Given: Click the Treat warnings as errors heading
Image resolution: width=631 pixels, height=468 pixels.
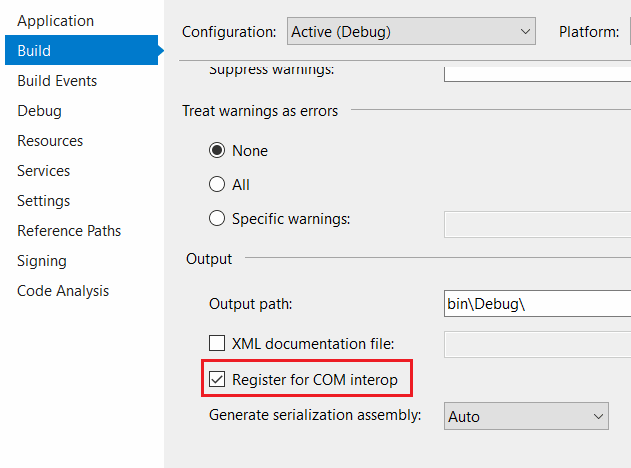Looking at the screenshot, I should tap(260, 111).
